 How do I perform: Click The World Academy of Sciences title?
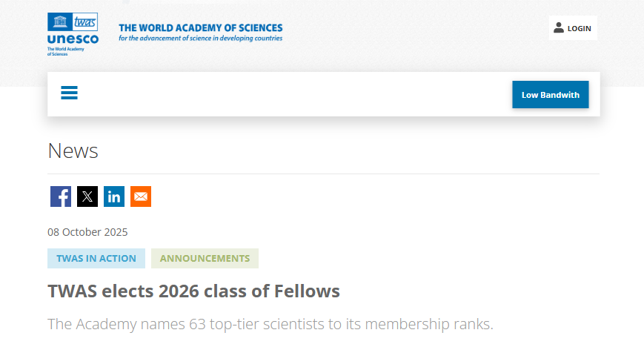click(200, 28)
